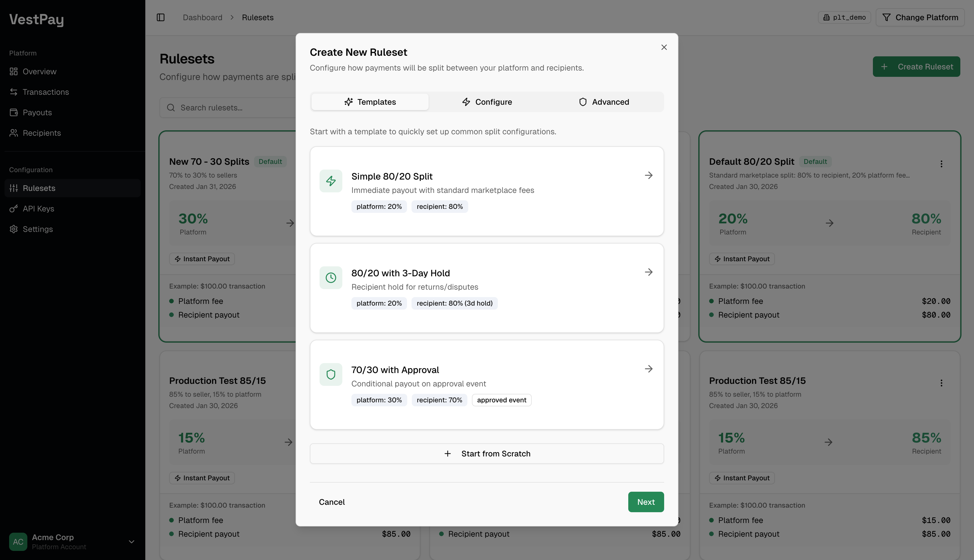Select the Overview sidebar item

tap(39, 71)
